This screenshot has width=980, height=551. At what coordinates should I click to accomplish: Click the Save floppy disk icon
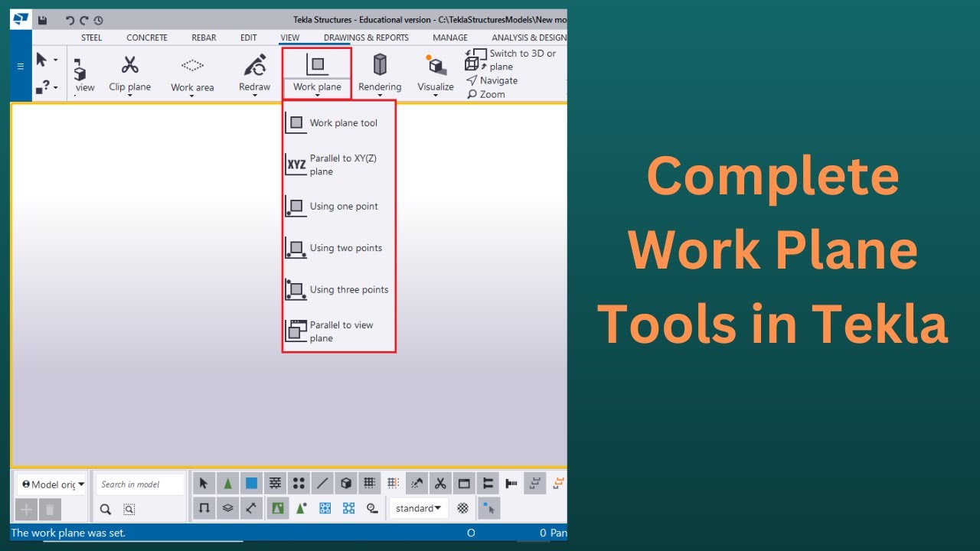click(x=42, y=20)
